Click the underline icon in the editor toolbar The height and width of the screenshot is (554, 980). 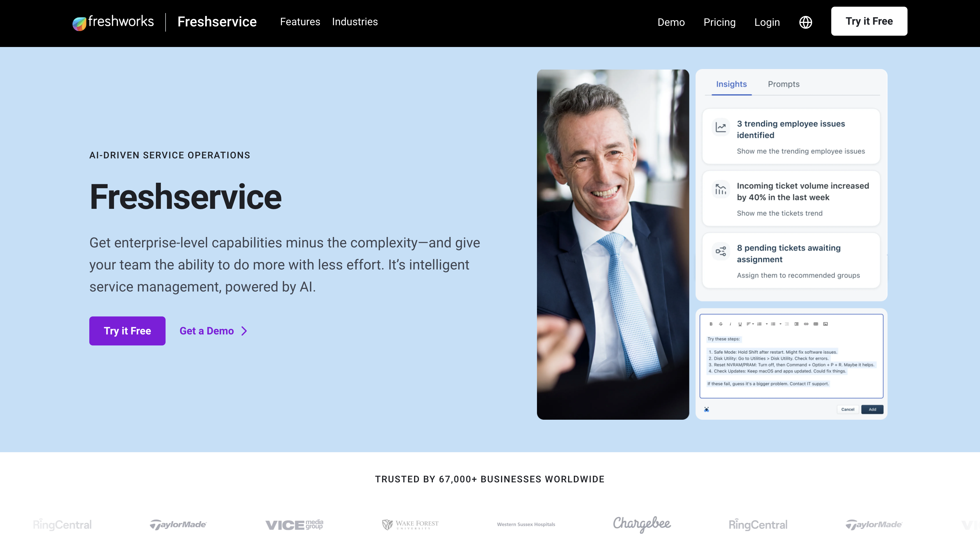point(740,324)
